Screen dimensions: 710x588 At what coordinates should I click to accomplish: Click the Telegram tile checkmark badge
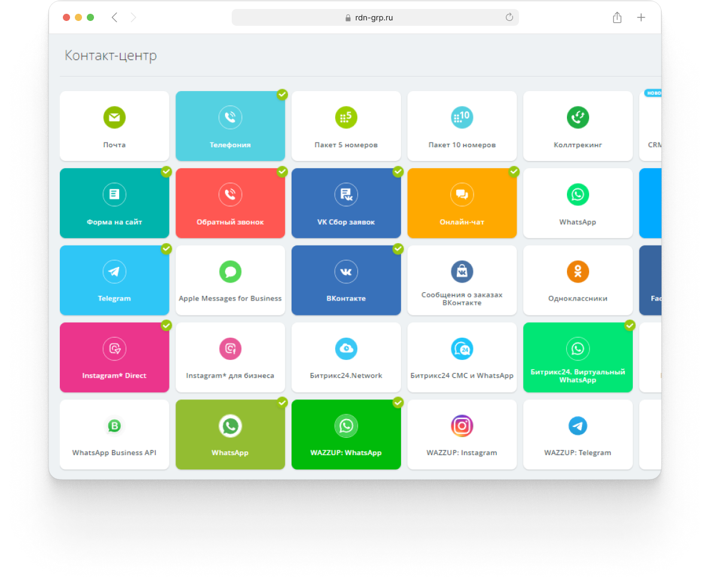point(166,248)
